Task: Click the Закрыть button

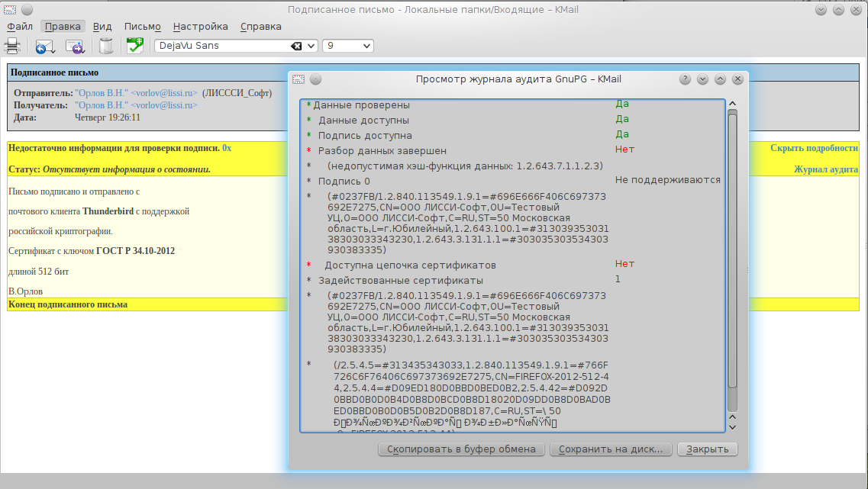Action: pyautogui.click(x=708, y=449)
